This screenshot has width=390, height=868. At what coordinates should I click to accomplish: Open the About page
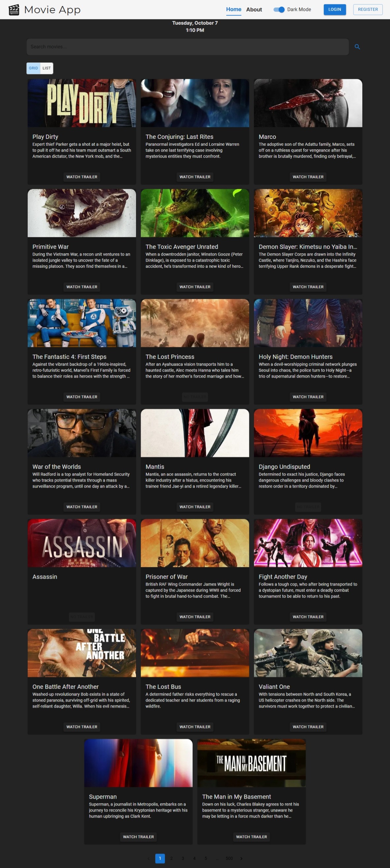[254, 10]
